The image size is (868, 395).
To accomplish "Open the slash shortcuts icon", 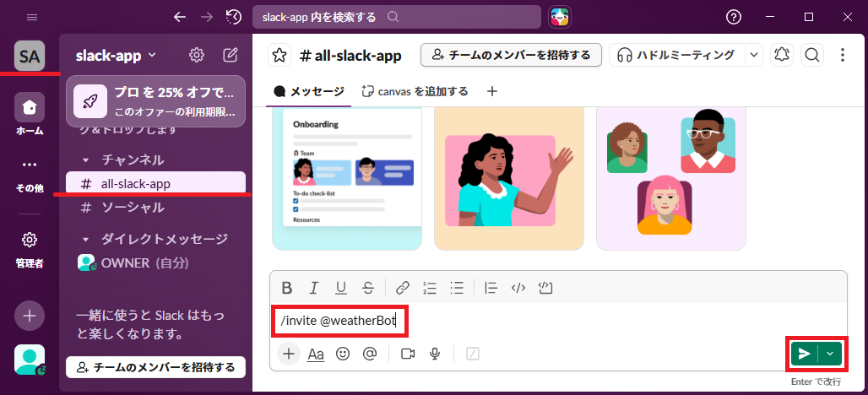I will 472,354.
